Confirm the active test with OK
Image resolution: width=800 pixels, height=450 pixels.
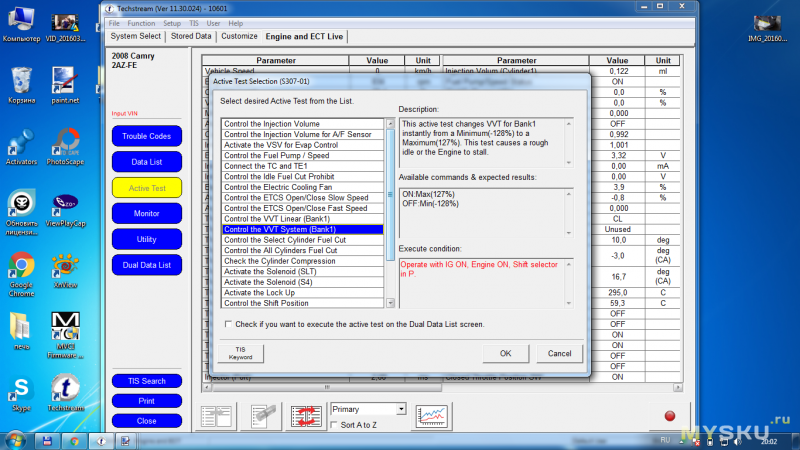[x=506, y=354]
